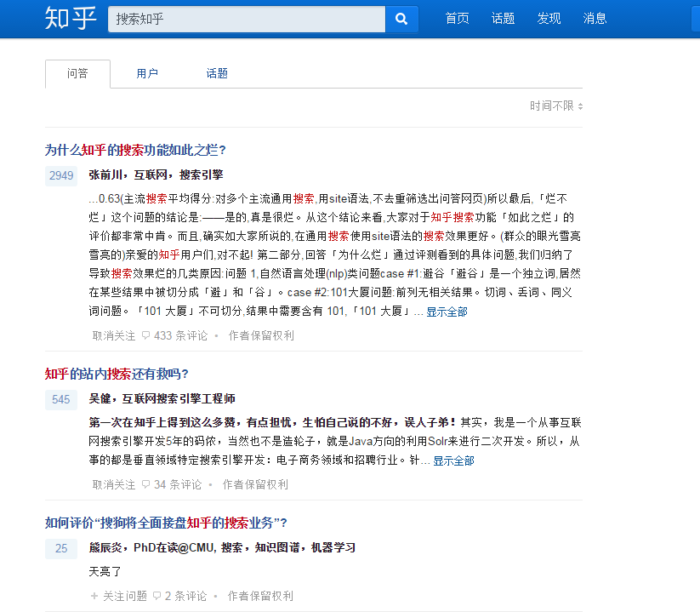Open the 433 条评论 comments

coord(181,335)
